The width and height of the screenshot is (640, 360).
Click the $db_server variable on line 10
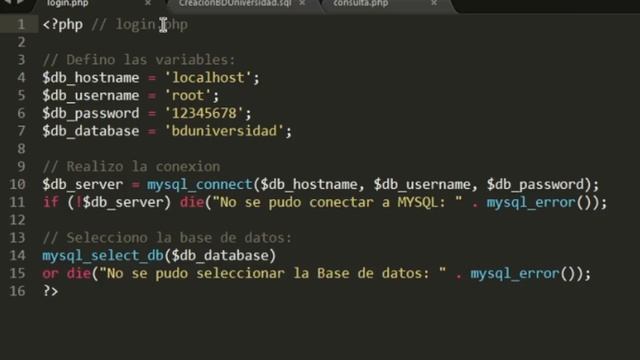click(x=83, y=184)
